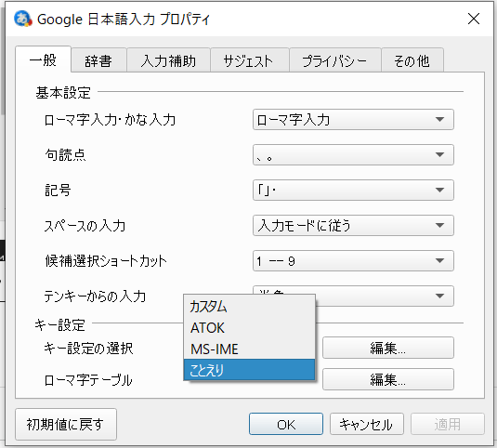Screen dimensions: 497x448
Task: Select the highlighted ことえり option
Action: click(x=249, y=370)
